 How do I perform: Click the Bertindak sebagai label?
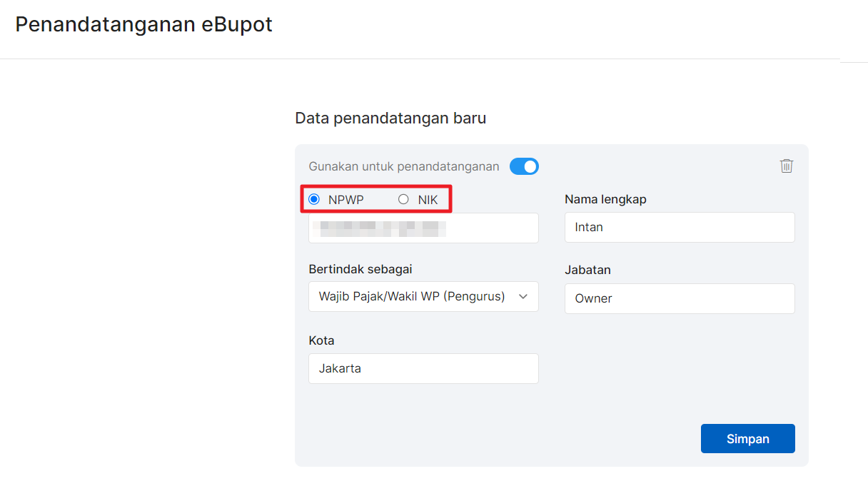point(360,269)
